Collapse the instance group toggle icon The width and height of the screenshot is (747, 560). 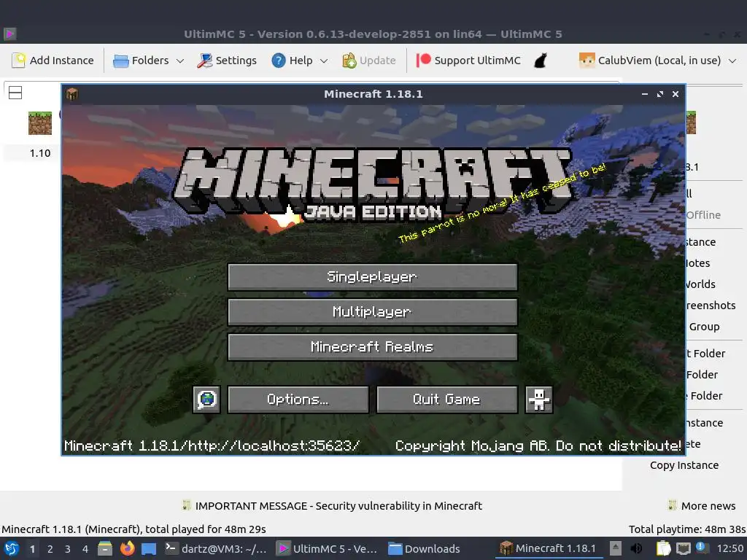coord(15,93)
